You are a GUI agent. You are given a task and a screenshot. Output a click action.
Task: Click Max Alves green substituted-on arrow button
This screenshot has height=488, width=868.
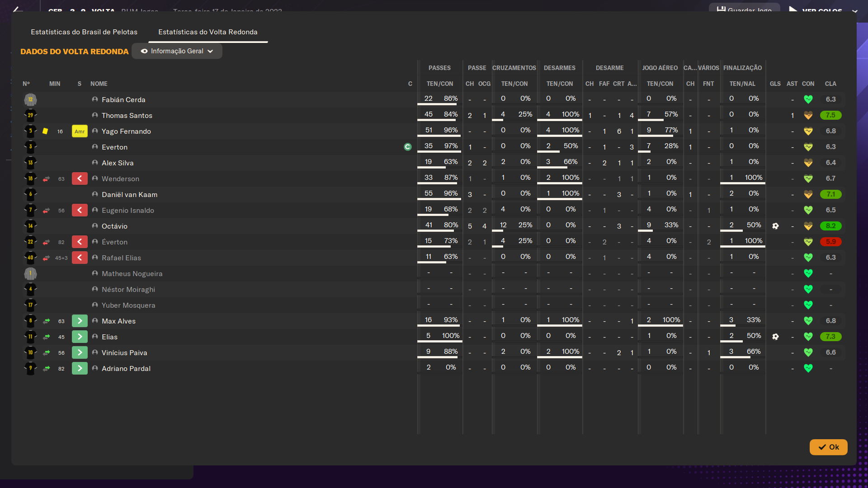[80, 321]
